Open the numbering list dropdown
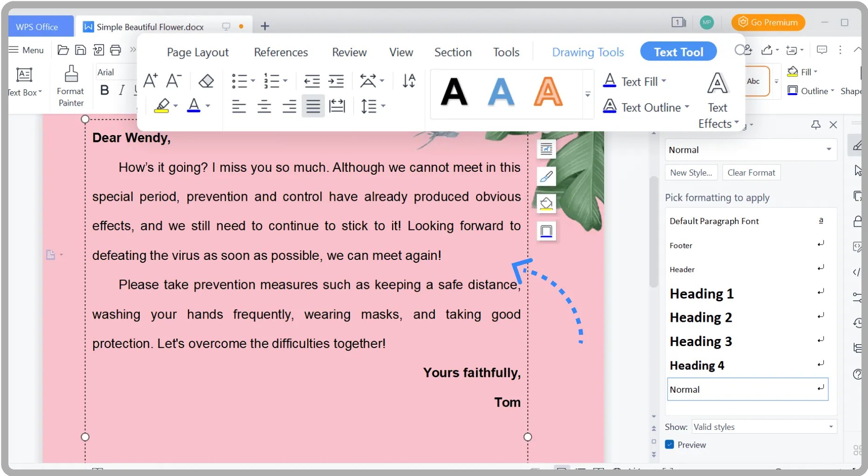 click(285, 81)
